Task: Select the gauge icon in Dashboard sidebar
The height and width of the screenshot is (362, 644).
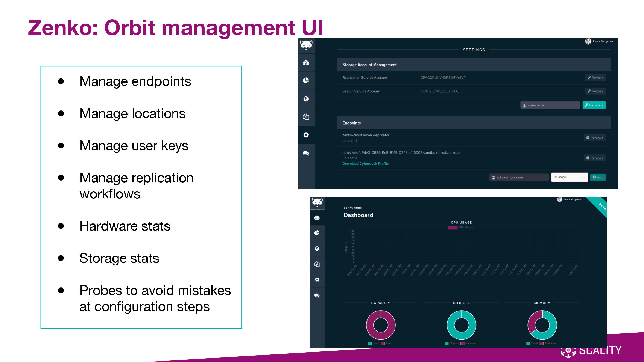Action: (317, 218)
